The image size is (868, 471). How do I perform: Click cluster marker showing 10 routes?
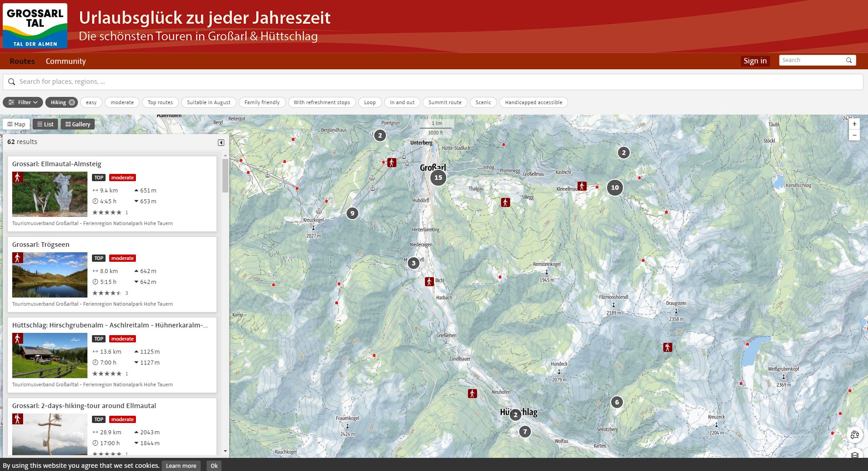[x=615, y=187]
